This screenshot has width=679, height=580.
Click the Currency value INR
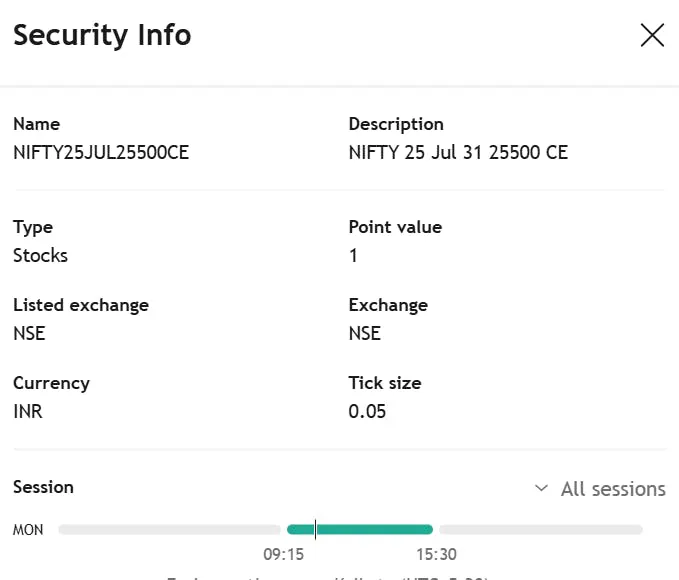(28, 411)
